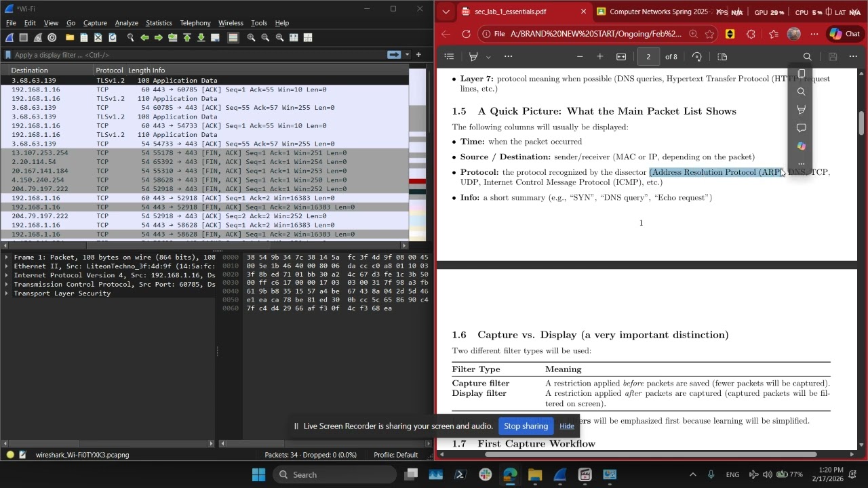The width and height of the screenshot is (868, 488).
Task: Refresh the PDF page in browser
Action: [467, 34]
